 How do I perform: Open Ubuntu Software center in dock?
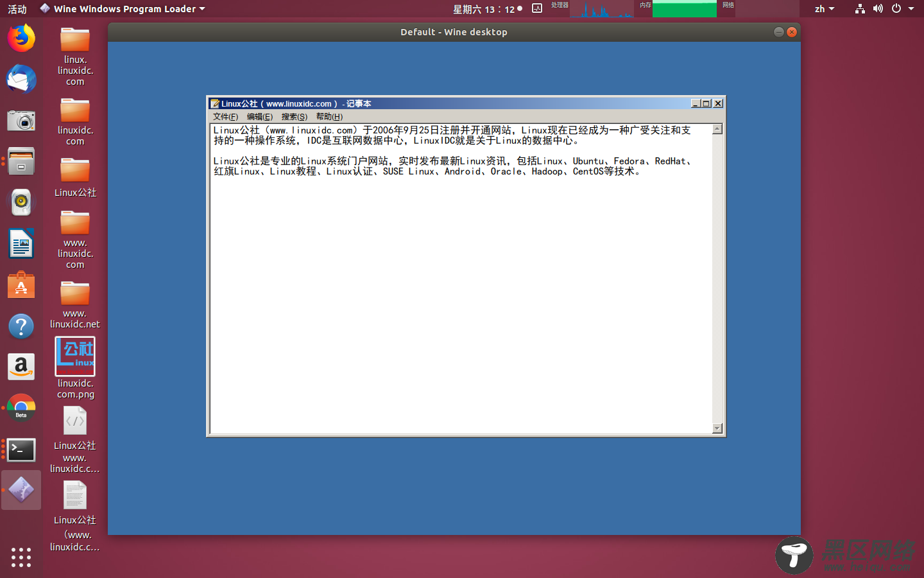(x=21, y=285)
